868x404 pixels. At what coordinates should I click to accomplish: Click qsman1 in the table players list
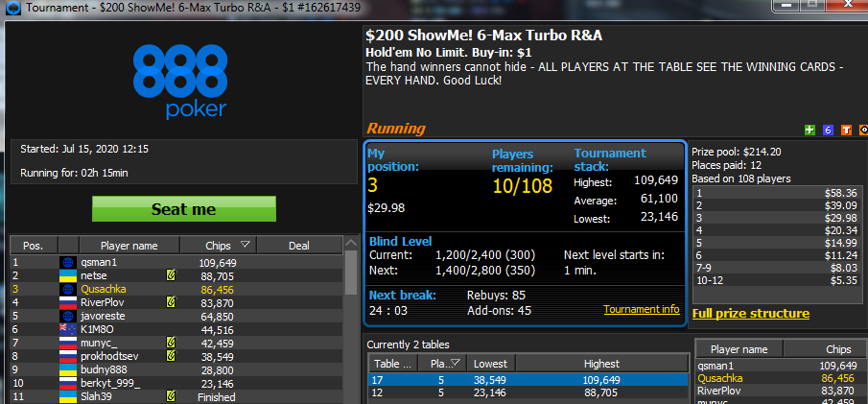(x=781, y=366)
